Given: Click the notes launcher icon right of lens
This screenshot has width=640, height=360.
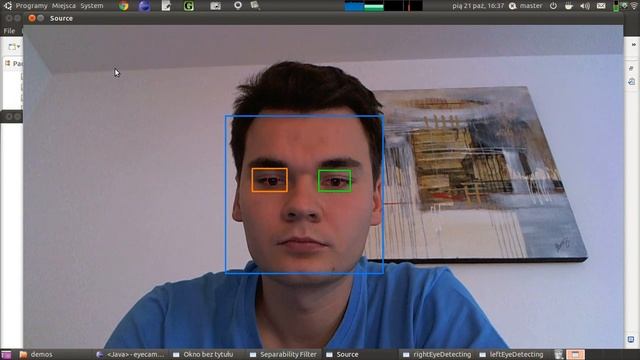Looking at the screenshot, I should coord(255,5).
